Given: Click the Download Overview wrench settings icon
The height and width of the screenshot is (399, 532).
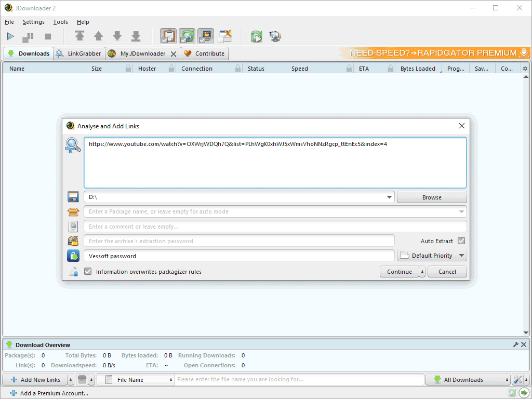Looking at the screenshot, I should click(x=516, y=345).
